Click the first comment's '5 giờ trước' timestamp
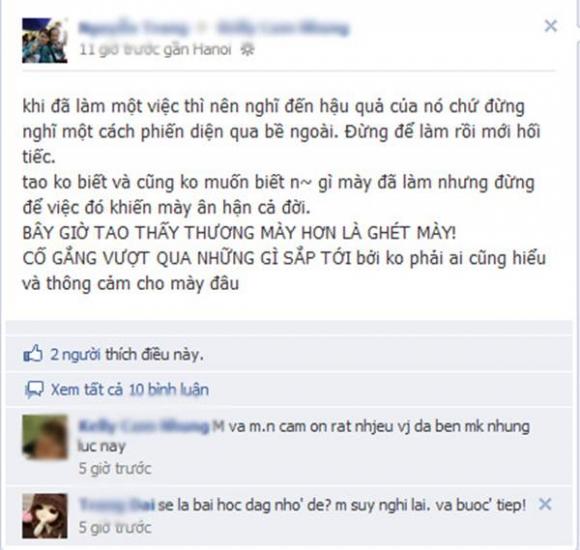 click(115, 469)
